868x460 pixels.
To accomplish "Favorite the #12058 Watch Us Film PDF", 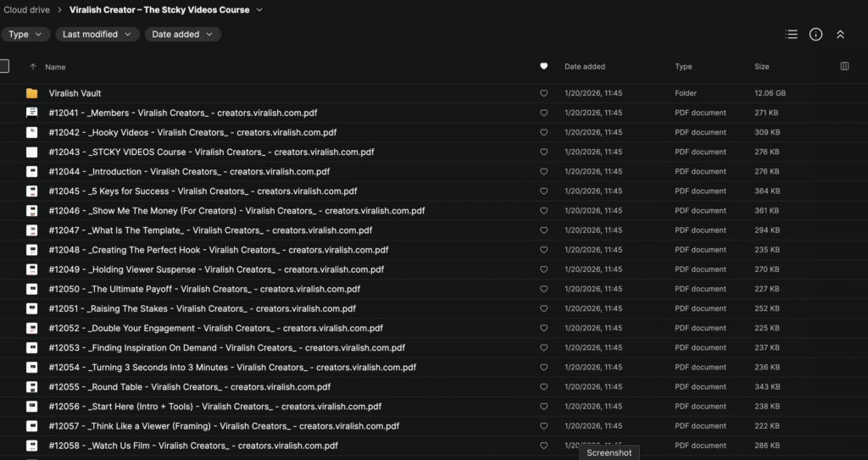I will [543, 446].
